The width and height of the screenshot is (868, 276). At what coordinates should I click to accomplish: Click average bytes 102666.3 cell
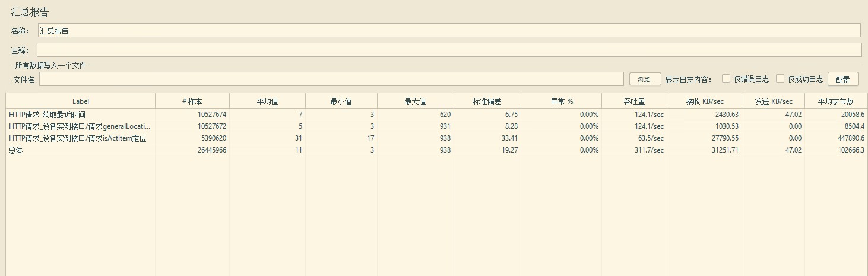pyautogui.click(x=851, y=150)
